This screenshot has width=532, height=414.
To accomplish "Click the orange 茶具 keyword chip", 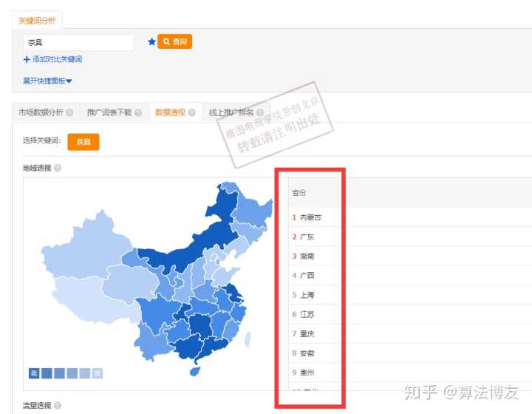I will tap(83, 142).
